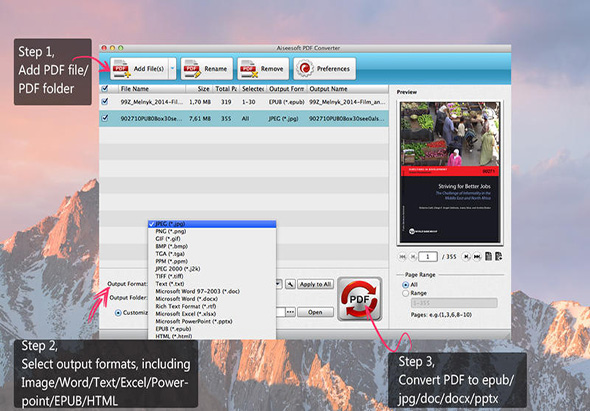Toggle the select-all checkbox in header
Screen dimensions: 590x411
coord(105,88)
